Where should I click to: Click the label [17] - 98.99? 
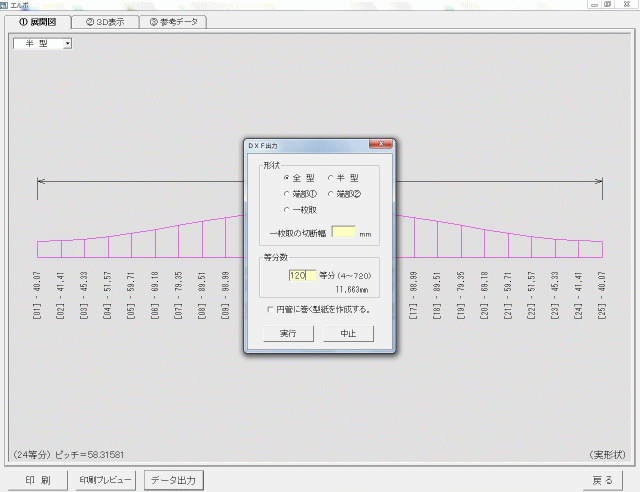click(413, 295)
